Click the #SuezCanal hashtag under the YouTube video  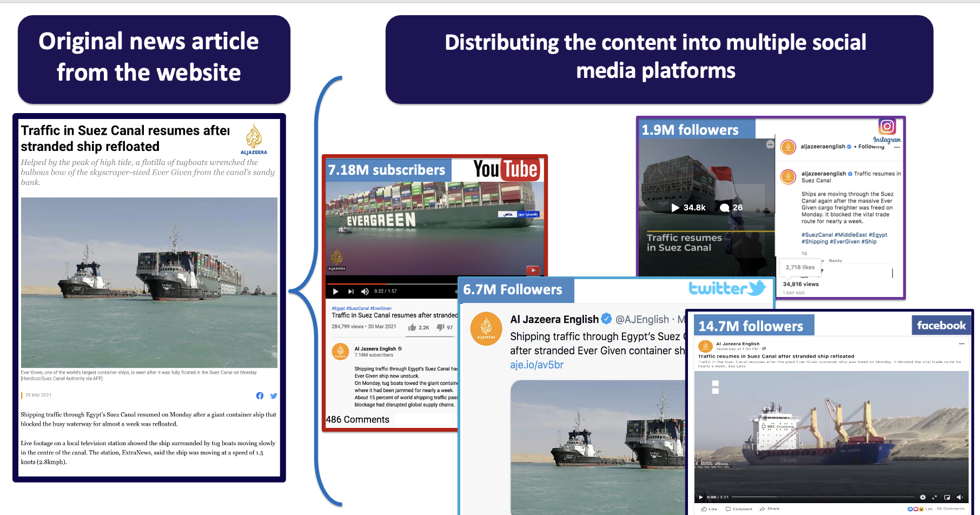(357, 308)
